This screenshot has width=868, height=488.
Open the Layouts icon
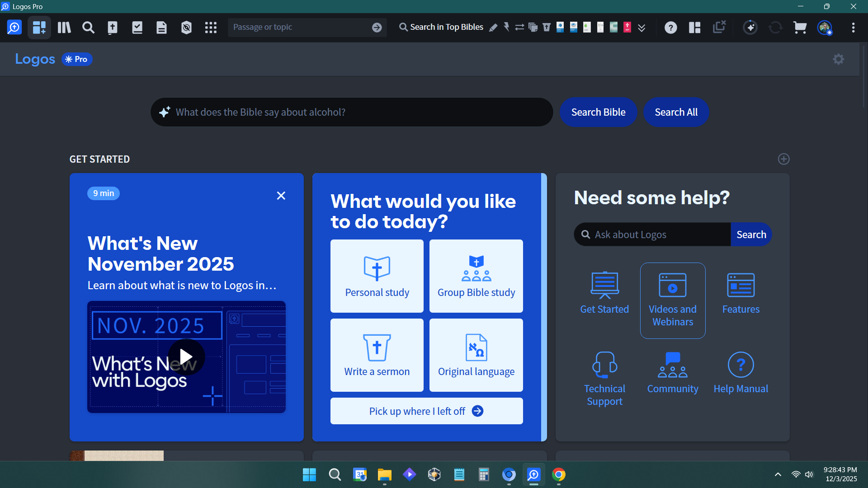[694, 28]
